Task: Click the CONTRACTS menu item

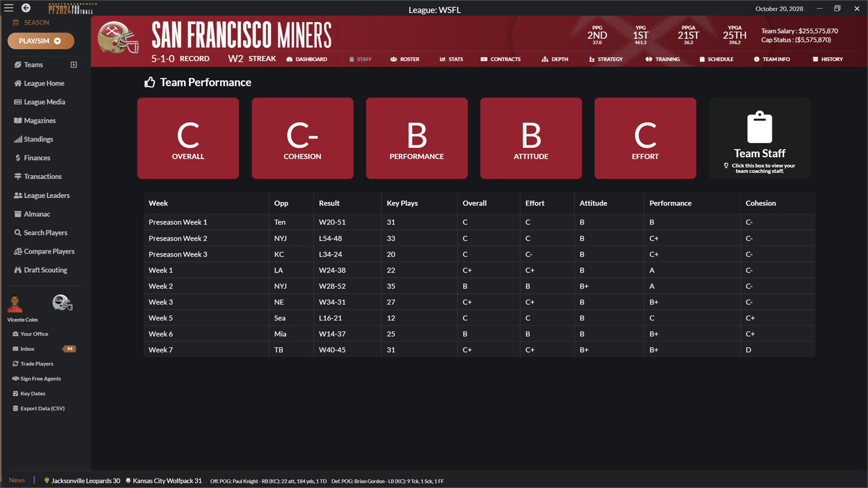Action: 501,59
